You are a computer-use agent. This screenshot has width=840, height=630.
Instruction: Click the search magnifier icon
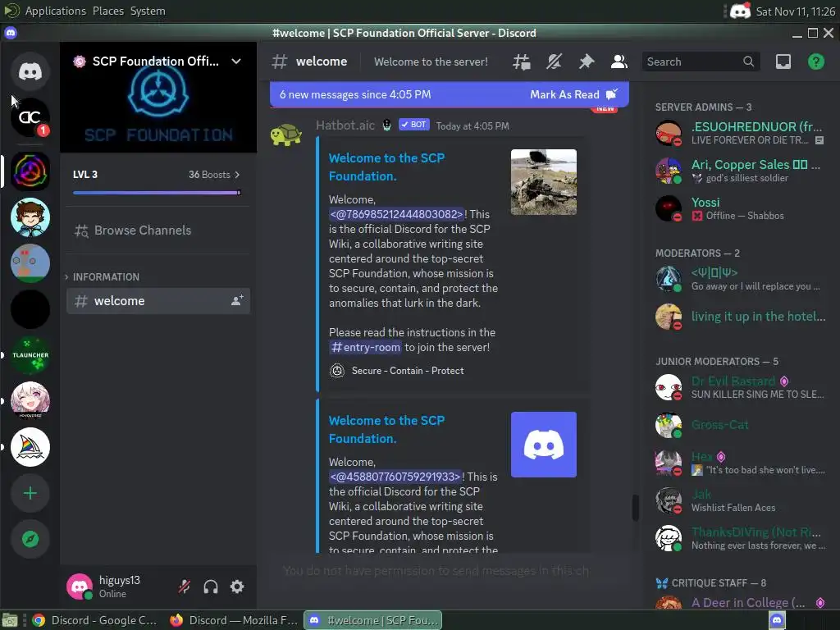[x=748, y=62]
